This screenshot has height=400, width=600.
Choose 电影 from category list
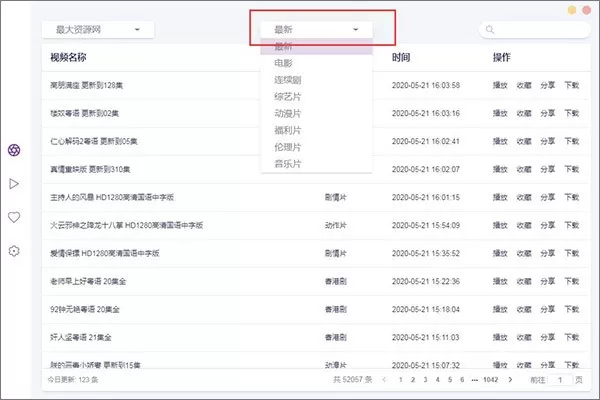coord(316,63)
